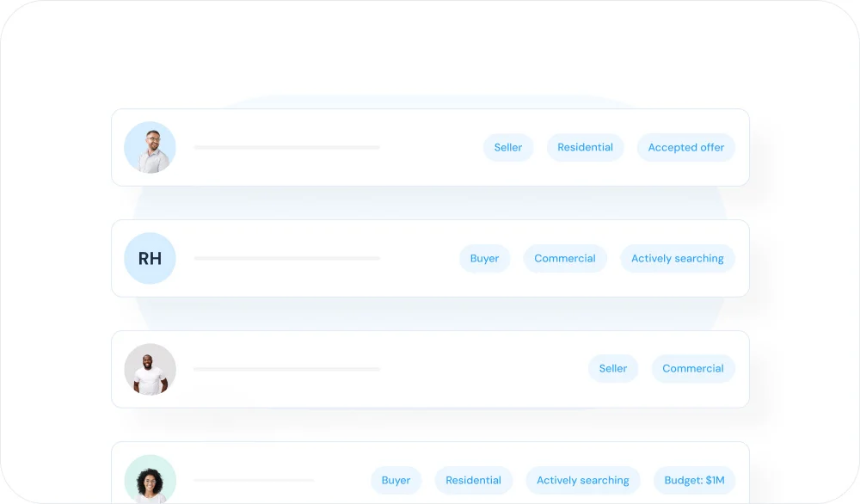Select Residential tag in the Accepted offer row

[585, 148]
